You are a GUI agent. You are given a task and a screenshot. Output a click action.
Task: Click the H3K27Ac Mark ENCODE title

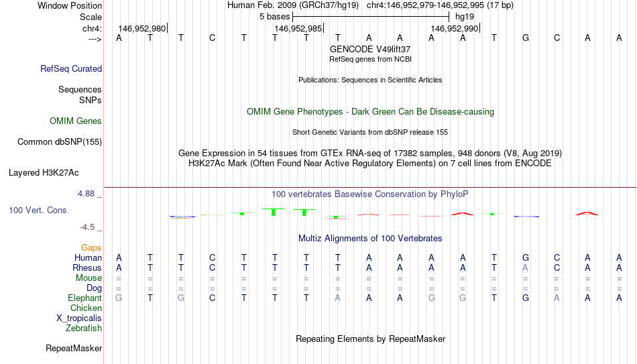[x=370, y=164]
